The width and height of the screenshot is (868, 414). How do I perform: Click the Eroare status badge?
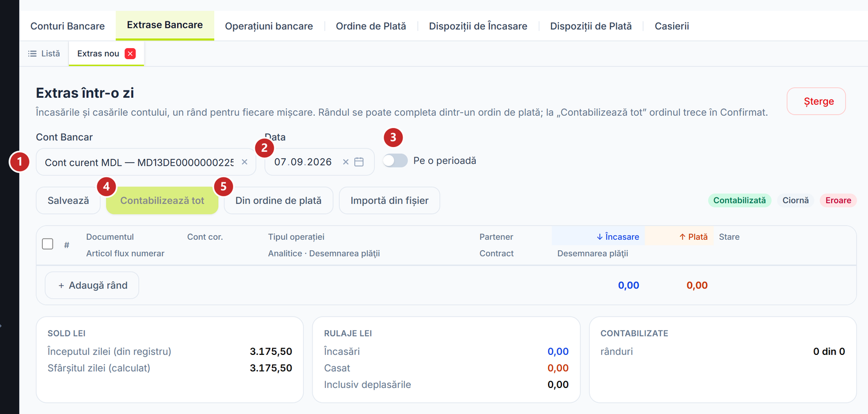tap(838, 200)
